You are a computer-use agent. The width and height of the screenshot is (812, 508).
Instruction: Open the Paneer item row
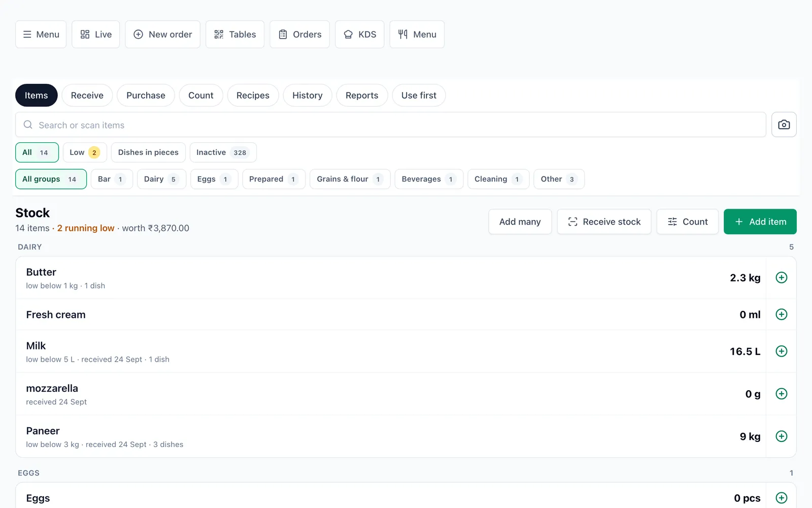point(391,436)
